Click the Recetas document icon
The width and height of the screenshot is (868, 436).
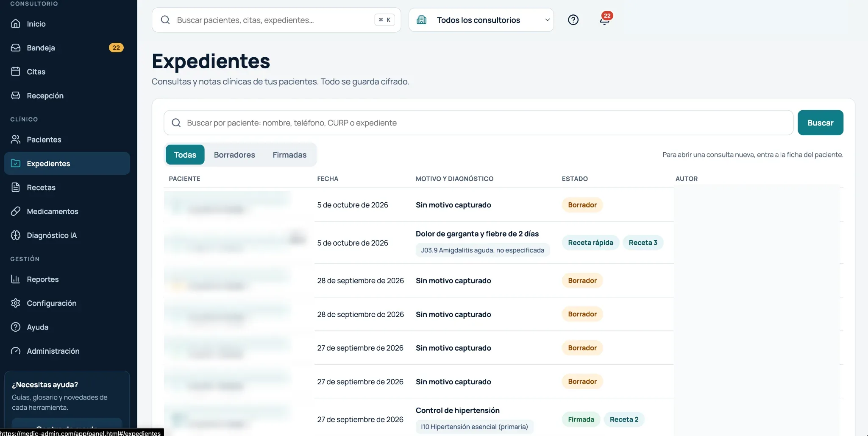(16, 187)
